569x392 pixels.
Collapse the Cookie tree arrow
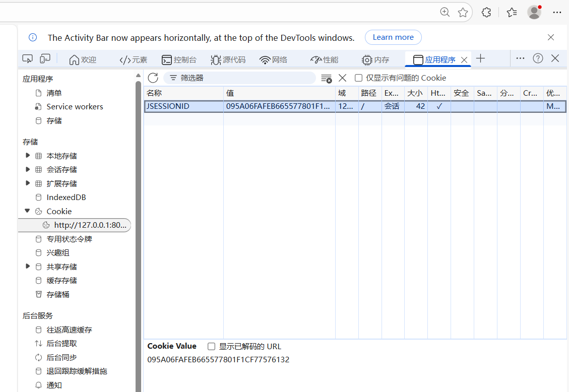(28, 211)
